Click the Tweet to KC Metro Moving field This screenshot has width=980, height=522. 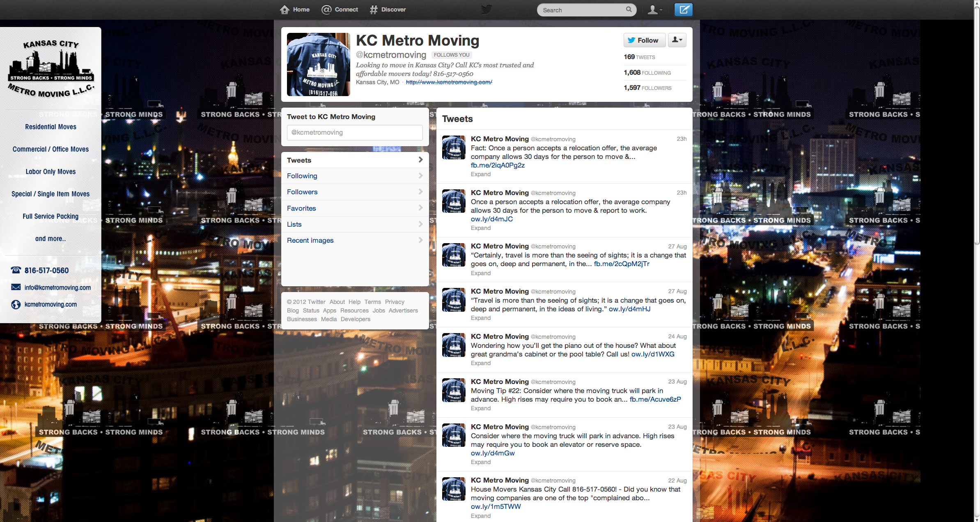point(355,132)
